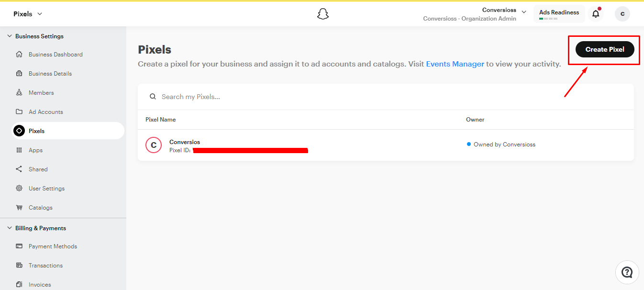Click the Apps grid icon
Screen dimensions: 644x290
19,150
